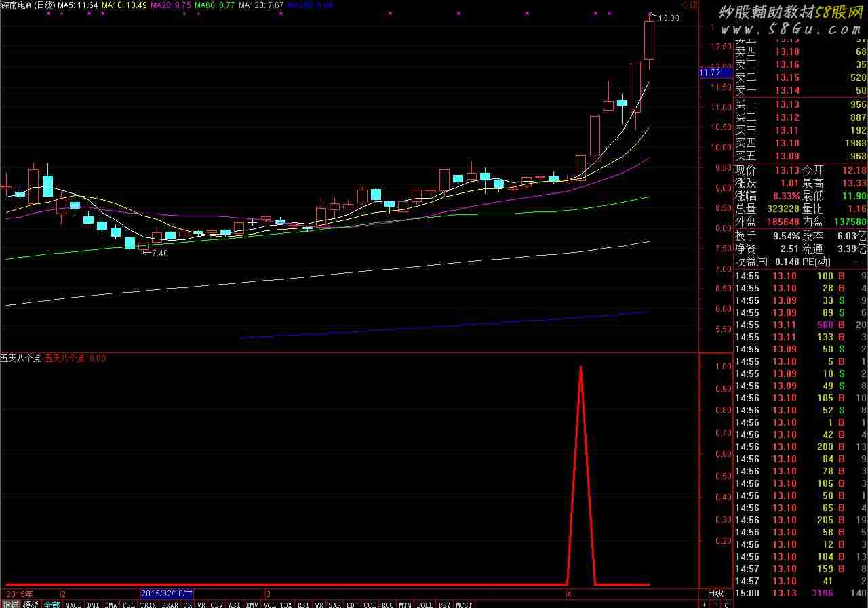Select the VR indicator tab
868x608 pixels.
tap(201, 604)
